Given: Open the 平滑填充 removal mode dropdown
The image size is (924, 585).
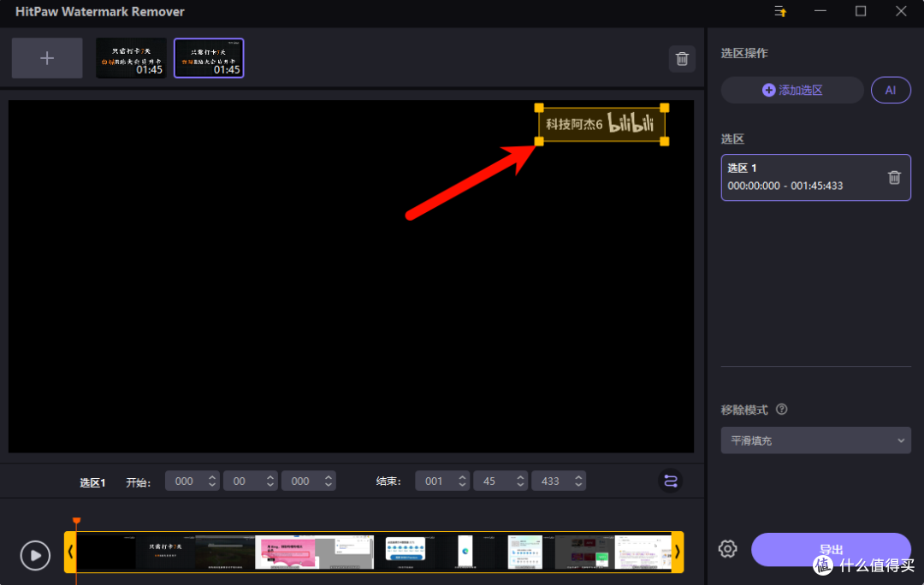Looking at the screenshot, I should (x=815, y=440).
